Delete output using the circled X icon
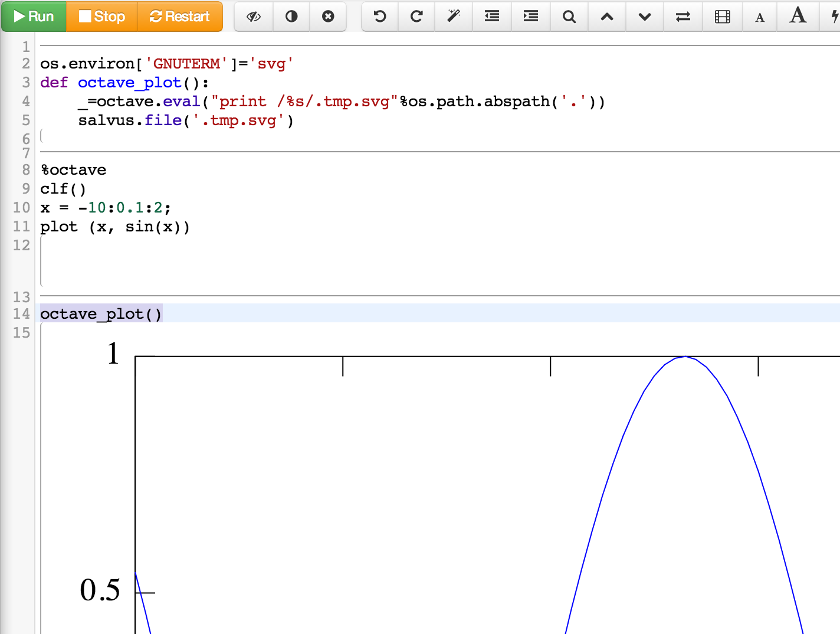Viewport: 840px width, 634px height. click(x=328, y=17)
